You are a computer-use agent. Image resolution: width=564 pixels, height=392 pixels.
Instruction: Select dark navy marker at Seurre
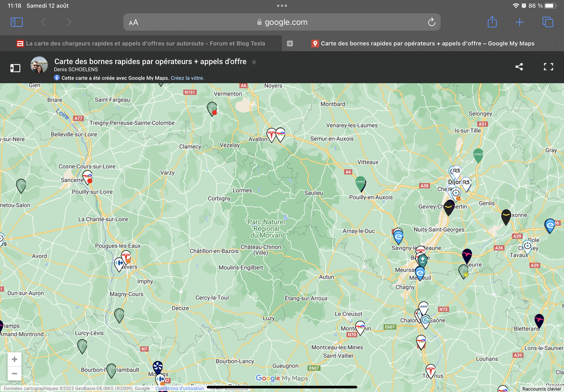click(467, 256)
